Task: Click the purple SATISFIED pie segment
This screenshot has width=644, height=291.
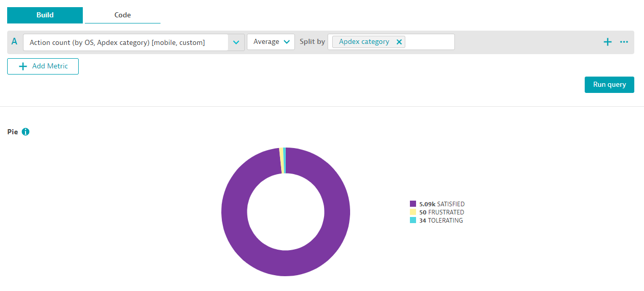Action: click(x=286, y=263)
